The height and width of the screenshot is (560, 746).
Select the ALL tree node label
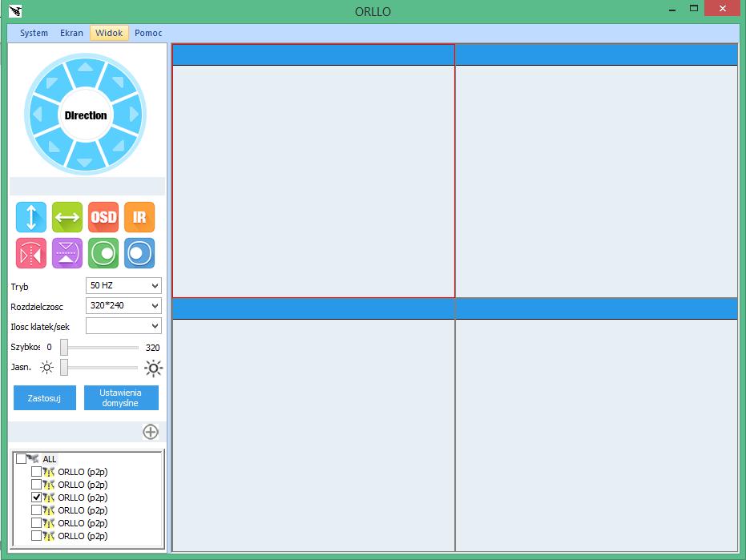pos(50,459)
